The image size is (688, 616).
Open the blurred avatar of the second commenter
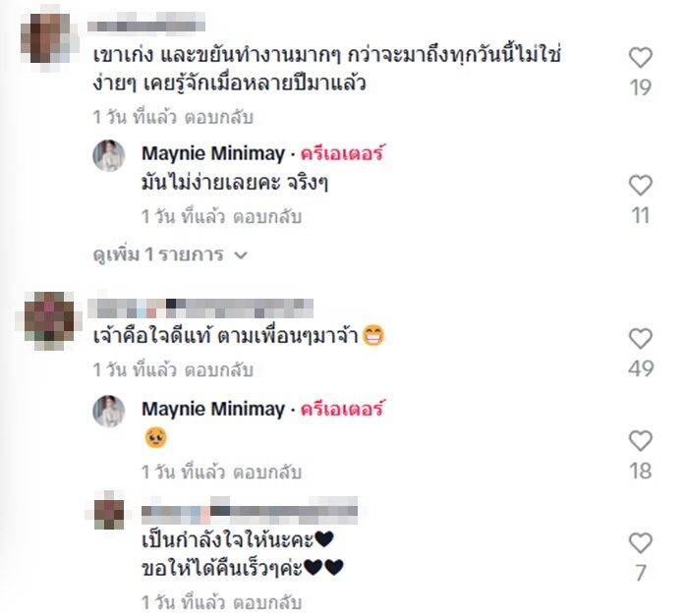[48, 320]
